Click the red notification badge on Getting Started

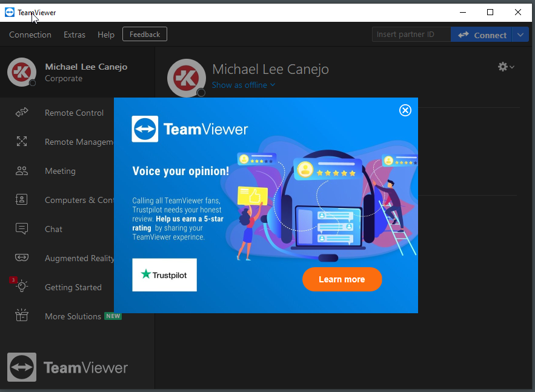pyautogui.click(x=13, y=280)
